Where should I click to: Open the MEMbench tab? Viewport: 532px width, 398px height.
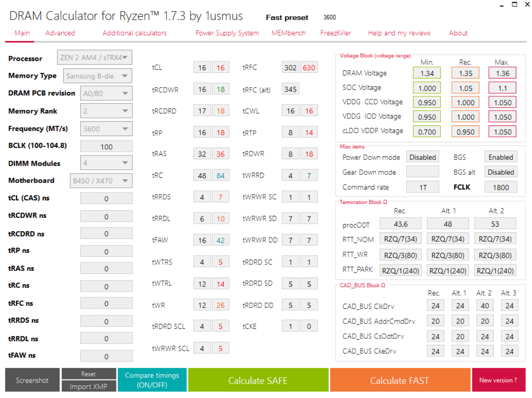click(x=288, y=33)
